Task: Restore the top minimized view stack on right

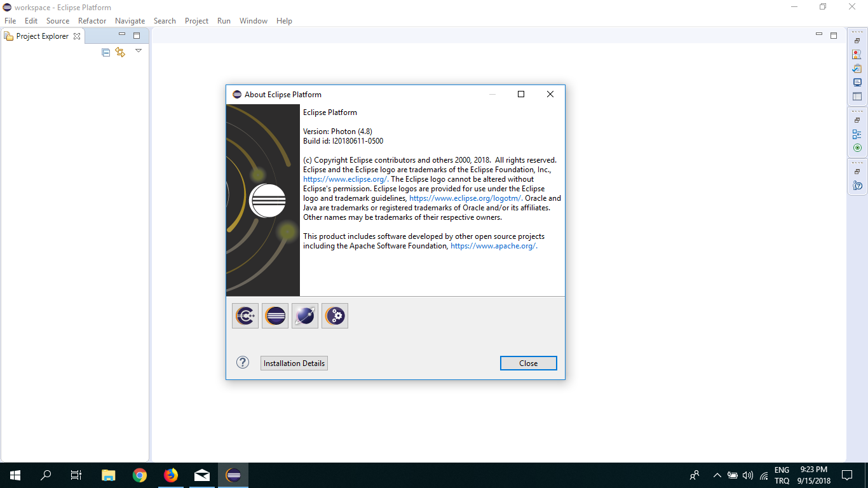Action: (857, 41)
